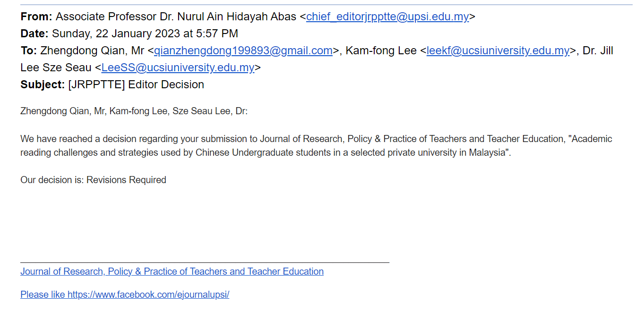644x311 pixels.
Task: Click the bold "Subject:" header label
Action: click(x=43, y=84)
